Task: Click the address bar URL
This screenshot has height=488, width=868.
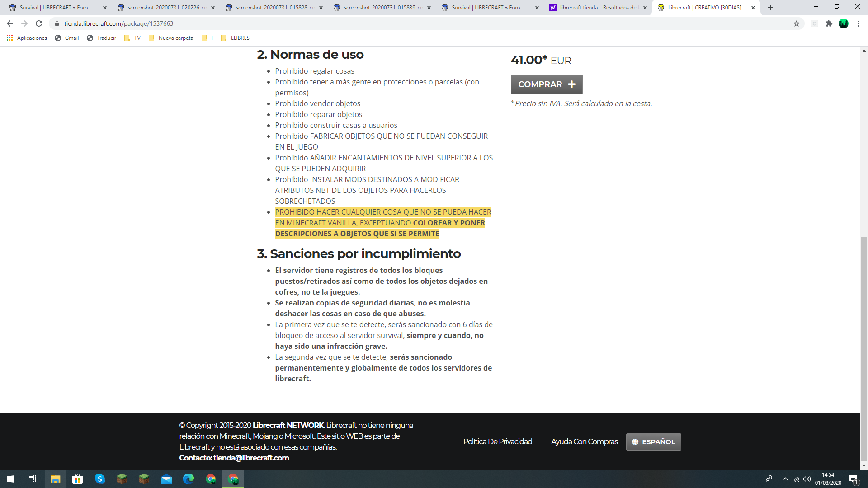Action: pos(118,23)
